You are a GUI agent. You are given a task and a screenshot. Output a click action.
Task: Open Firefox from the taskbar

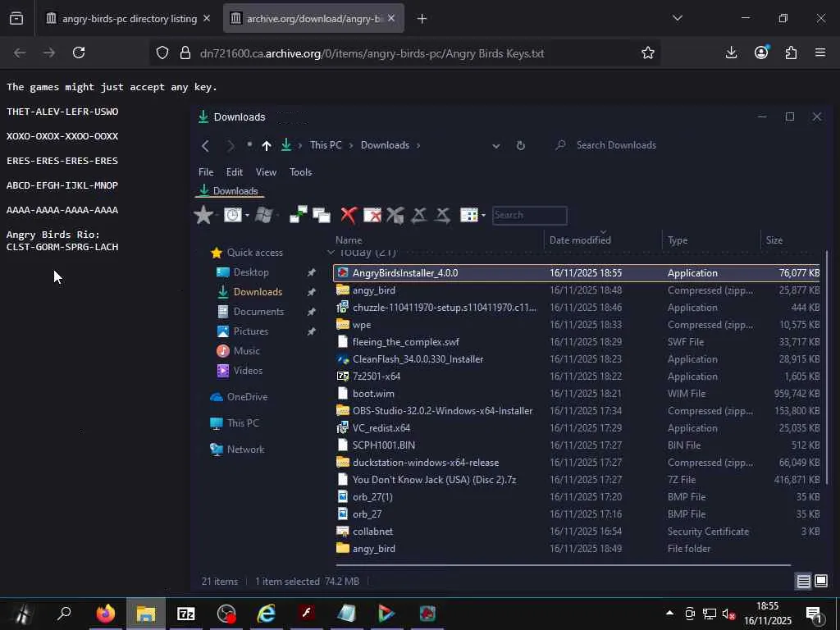point(106,614)
